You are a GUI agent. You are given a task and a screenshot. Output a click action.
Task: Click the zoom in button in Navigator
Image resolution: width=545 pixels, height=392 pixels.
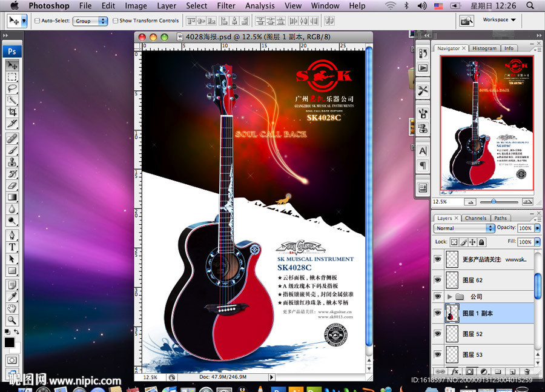[527, 202]
